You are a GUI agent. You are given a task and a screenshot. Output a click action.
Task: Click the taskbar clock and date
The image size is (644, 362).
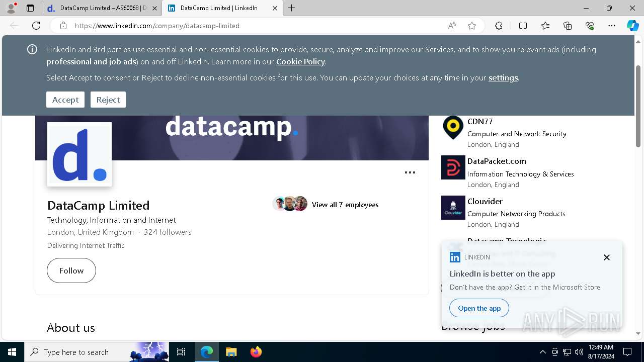click(601, 352)
